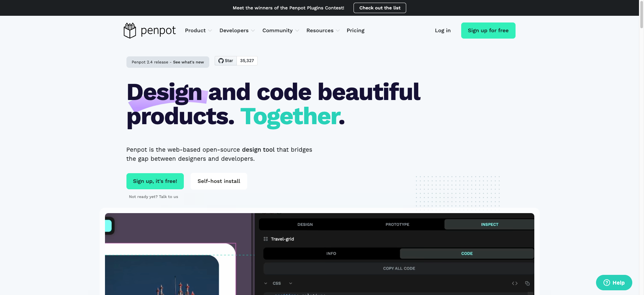Image resolution: width=644 pixels, height=295 pixels.
Task: Select the INSPECT tab
Action: 489,225
